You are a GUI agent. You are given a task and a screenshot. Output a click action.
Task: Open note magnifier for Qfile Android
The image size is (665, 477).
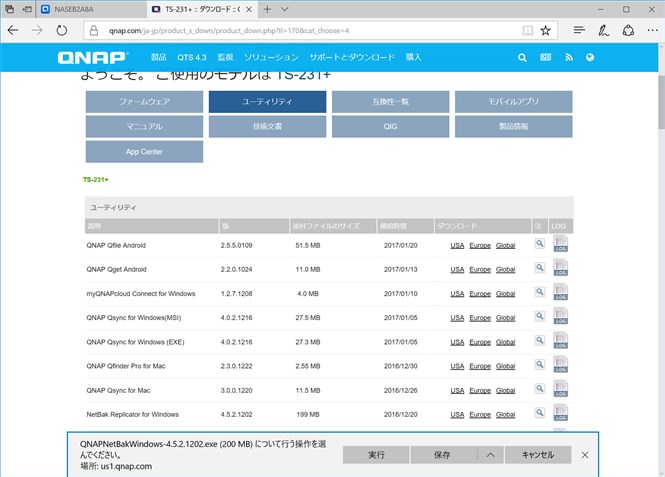click(539, 244)
